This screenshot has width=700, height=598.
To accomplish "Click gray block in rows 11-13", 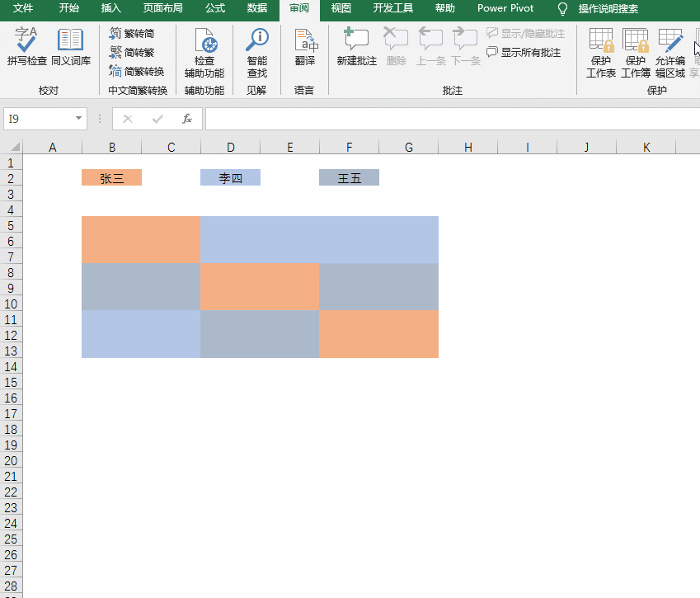I will click(x=260, y=334).
